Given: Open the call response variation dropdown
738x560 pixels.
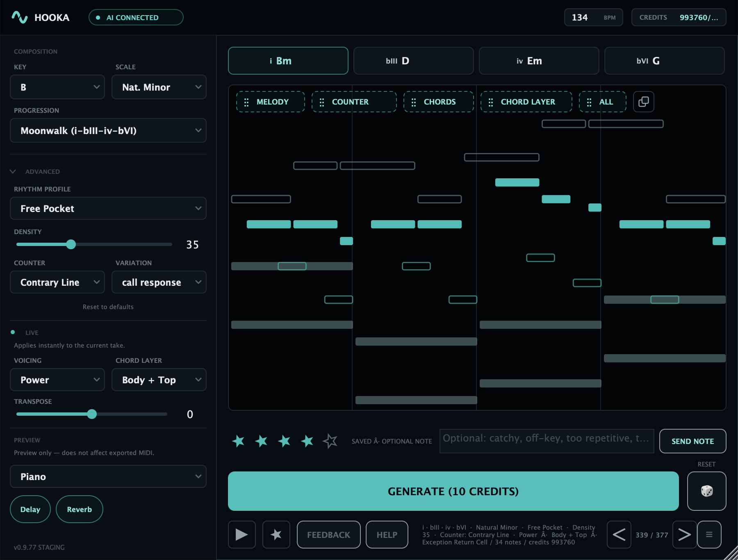Looking at the screenshot, I should point(159,282).
